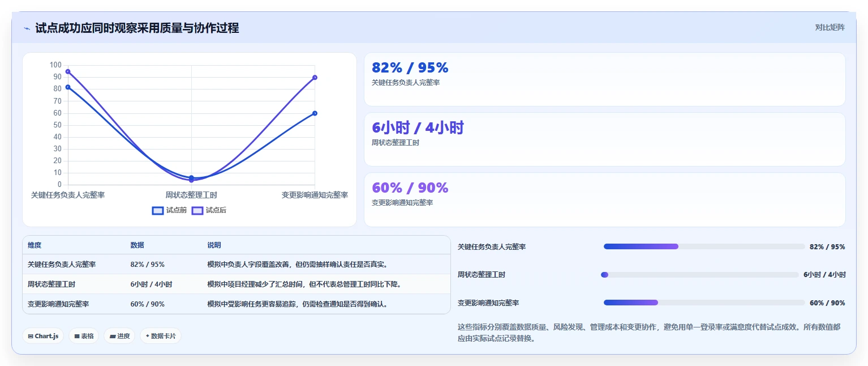Image resolution: width=868 pixels, height=366 pixels.
Task: Select the 试点后 data point at value 95
Action: tap(68, 71)
